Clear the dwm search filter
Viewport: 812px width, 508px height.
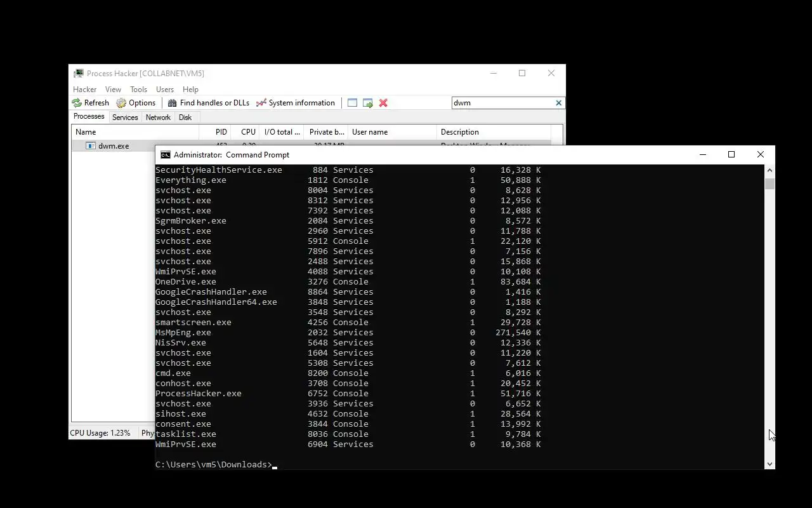pyautogui.click(x=558, y=103)
